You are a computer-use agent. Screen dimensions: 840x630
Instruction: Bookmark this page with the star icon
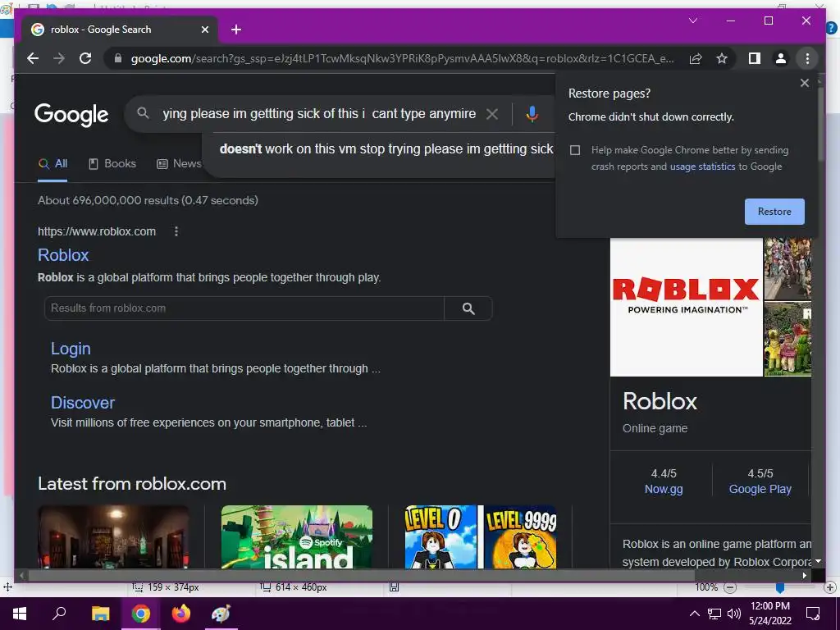[x=722, y=58]
